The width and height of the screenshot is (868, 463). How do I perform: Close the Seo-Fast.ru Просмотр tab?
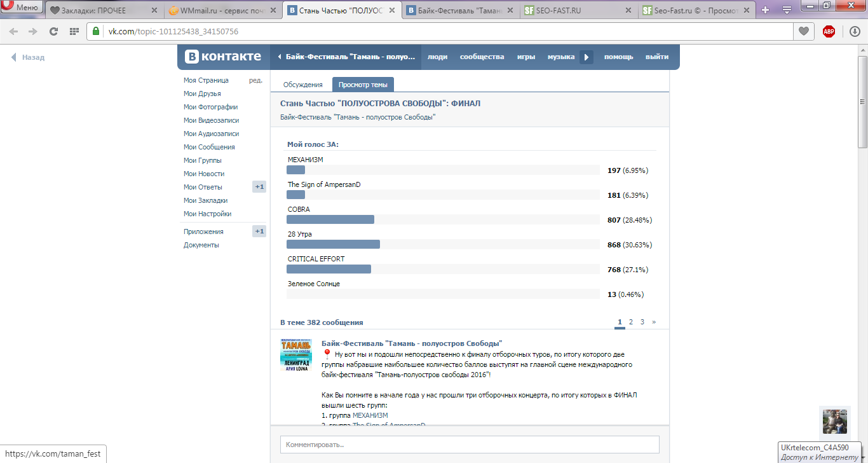click(x=747, y=10)
